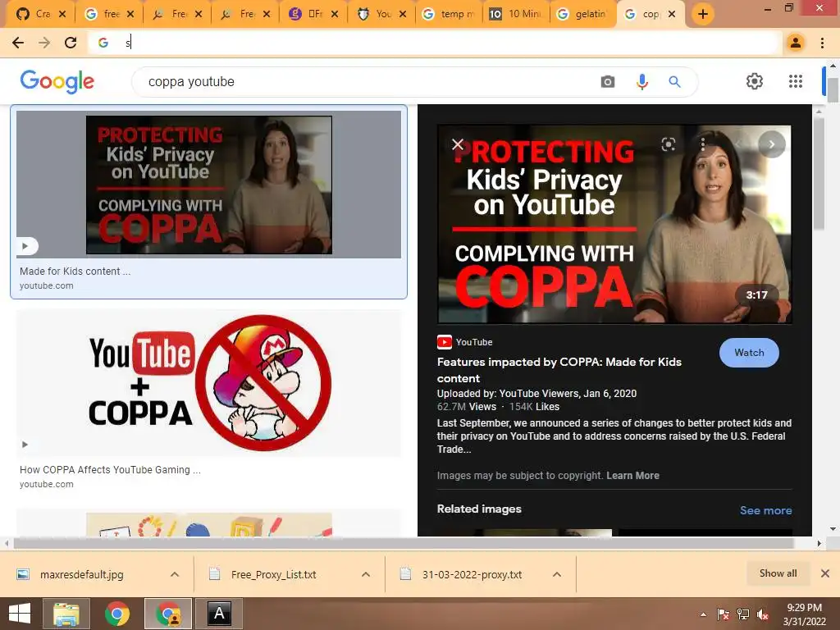Click the large COPPA preview image
The image size is (840, 630).
tap(614, 224)
